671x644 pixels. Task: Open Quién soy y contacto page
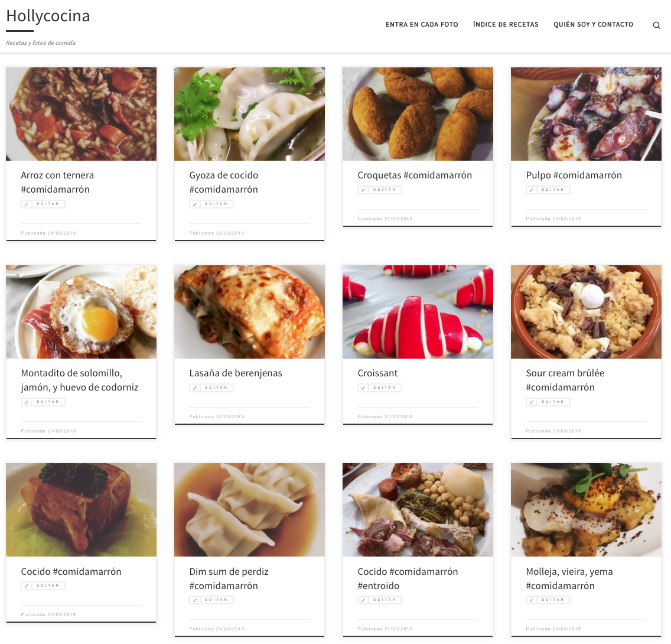tap(593, 24)
